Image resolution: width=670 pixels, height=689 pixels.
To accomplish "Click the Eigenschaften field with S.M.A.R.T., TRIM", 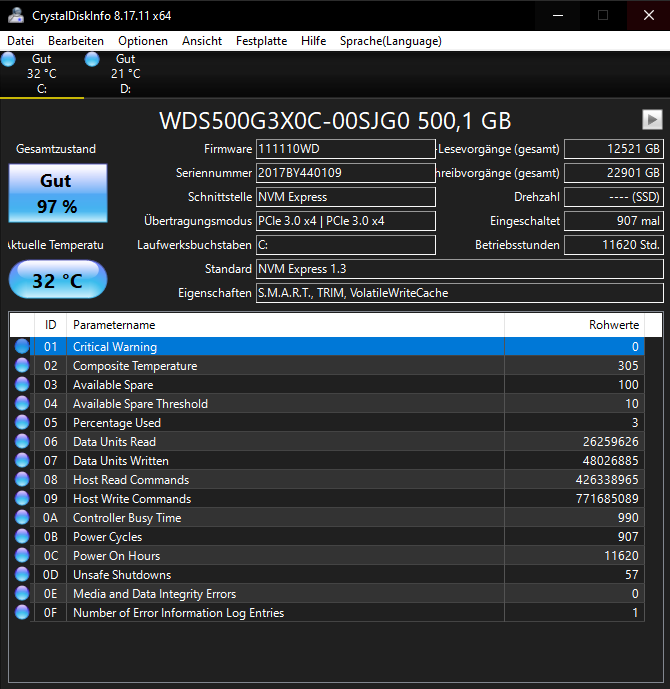I will coord(460,293).
